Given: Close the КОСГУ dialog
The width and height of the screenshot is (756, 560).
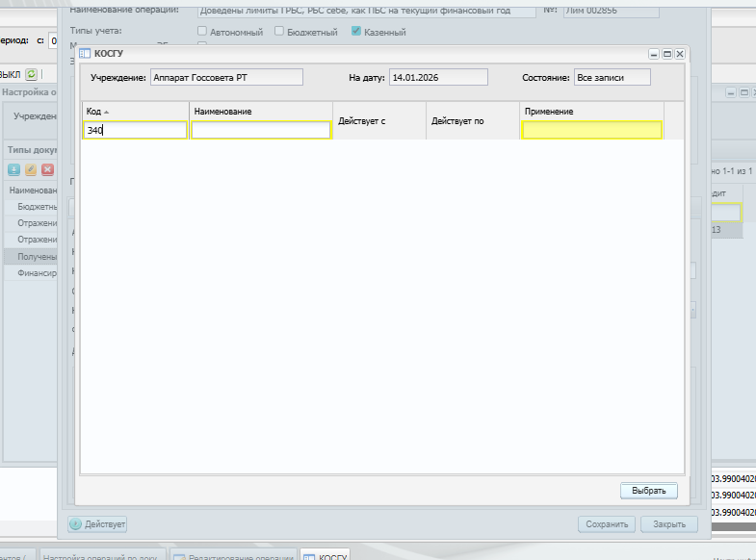Looking at the screenshot, I should (x=680, y=54).
